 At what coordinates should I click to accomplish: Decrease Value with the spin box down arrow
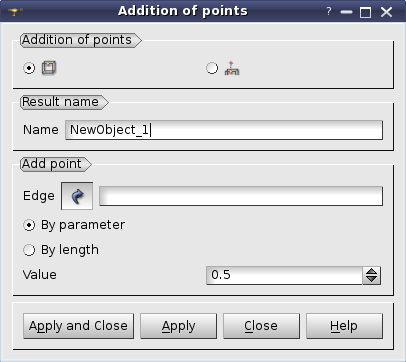[371, 280]
